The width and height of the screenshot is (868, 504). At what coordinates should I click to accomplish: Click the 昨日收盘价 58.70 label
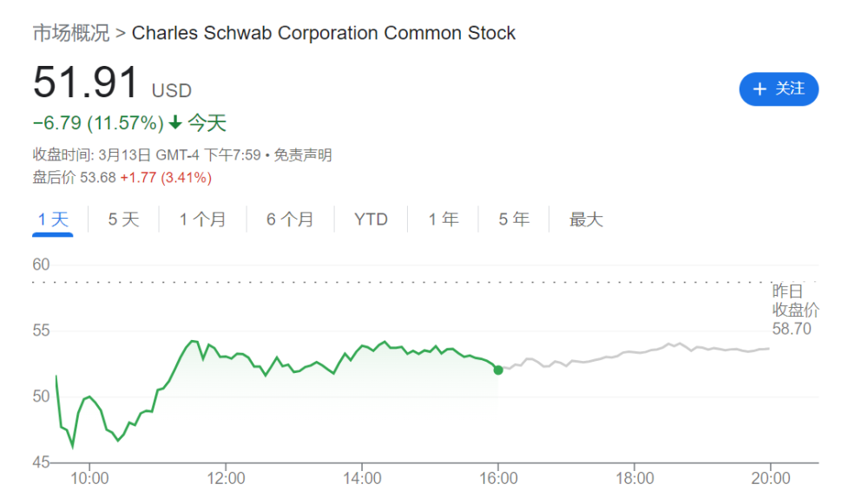(794, 310)
